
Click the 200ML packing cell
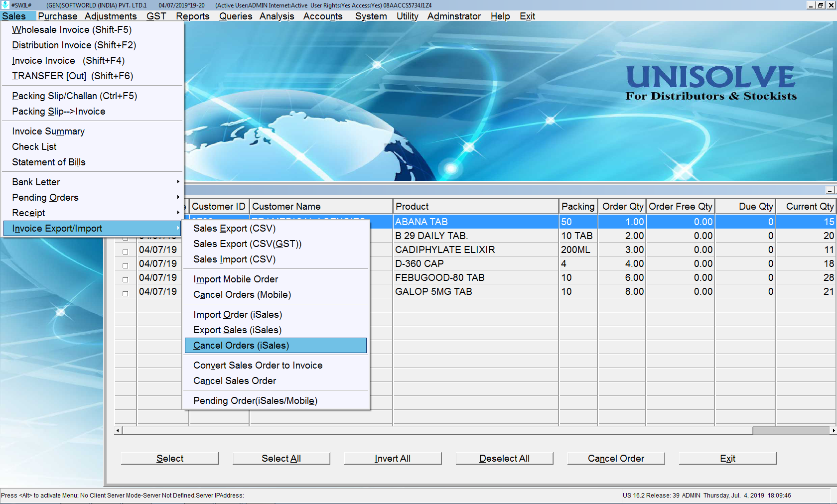(x=578, y=250)
